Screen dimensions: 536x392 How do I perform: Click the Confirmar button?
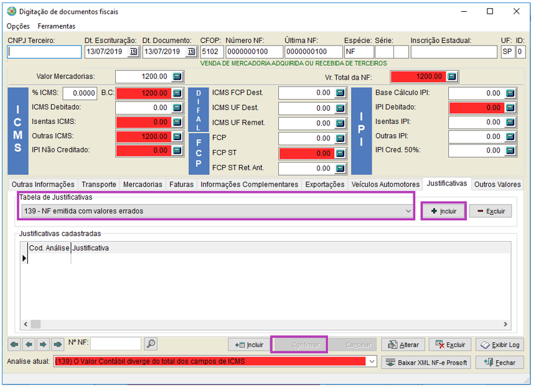299,345
